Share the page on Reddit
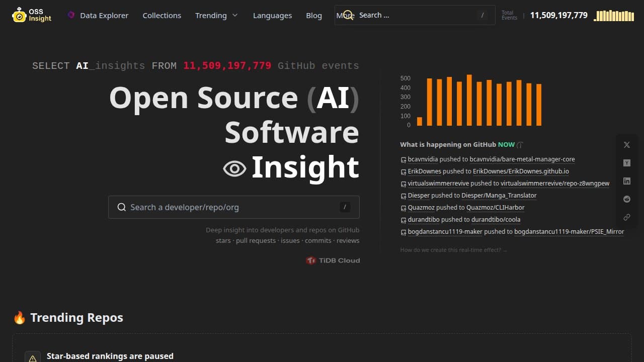The height and width of the screenshot is (362, 644). (x=627, y=199)
